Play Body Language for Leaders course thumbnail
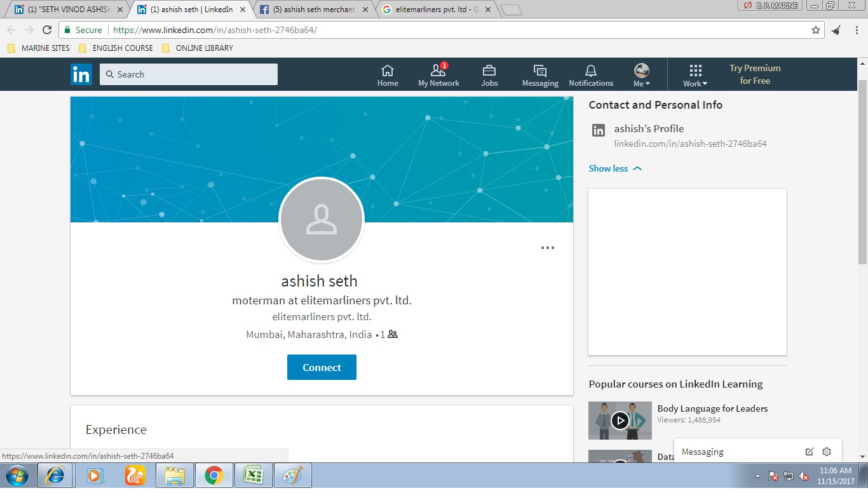This screenshot has width=868, height=493. pos(620,421)
